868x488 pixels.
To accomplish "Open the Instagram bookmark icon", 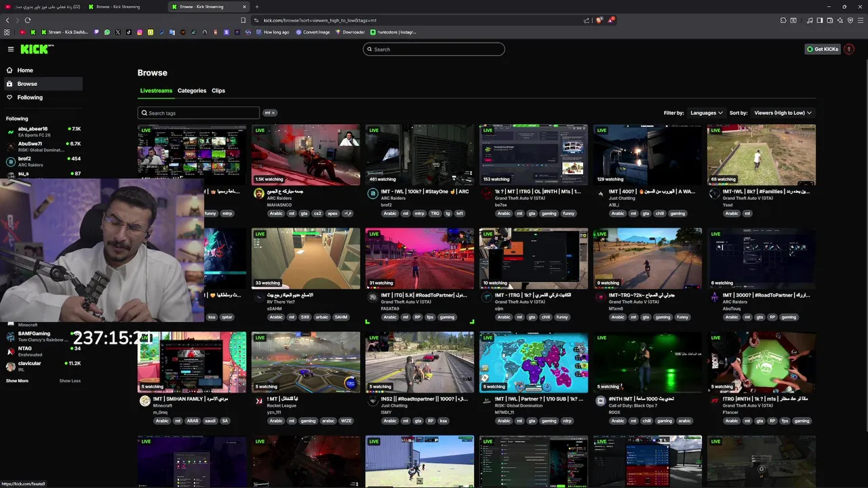I will click(140, 32).
